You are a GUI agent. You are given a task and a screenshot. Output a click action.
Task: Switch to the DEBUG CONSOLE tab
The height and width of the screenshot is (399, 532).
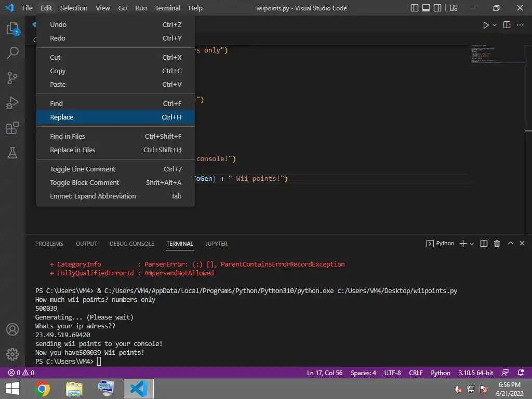[x=131, y=244]
